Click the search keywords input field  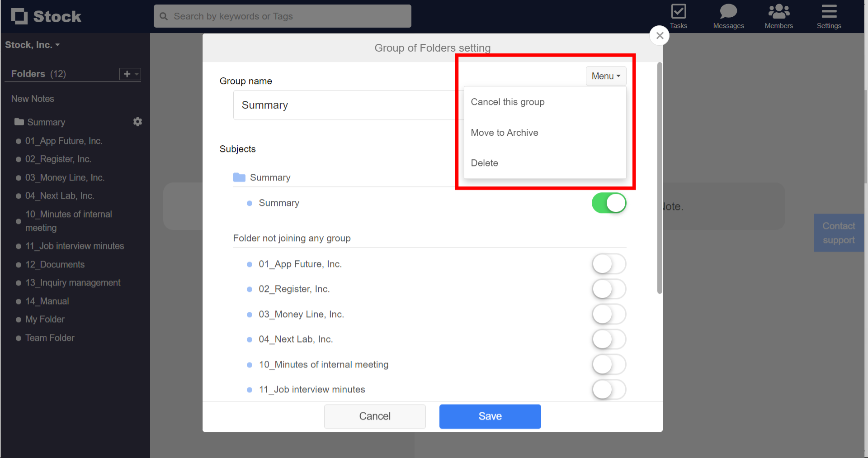point(282,16)
